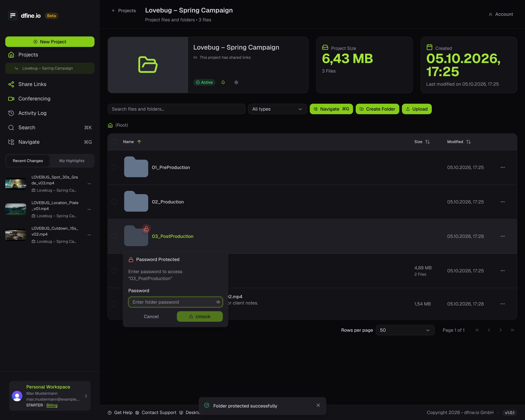Open project settings gear icon
Image resolution: width=525 pixels, height=420 pixels.
[x=236, y=82]
